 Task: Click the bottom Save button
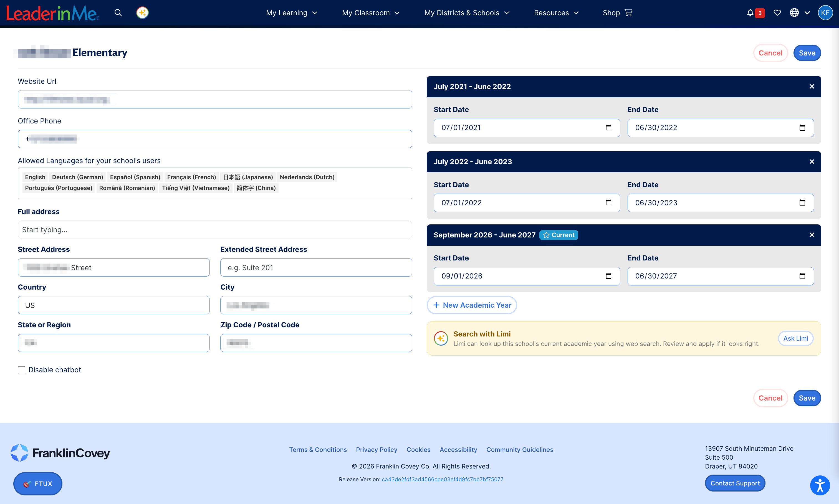[x=807, y=398]
